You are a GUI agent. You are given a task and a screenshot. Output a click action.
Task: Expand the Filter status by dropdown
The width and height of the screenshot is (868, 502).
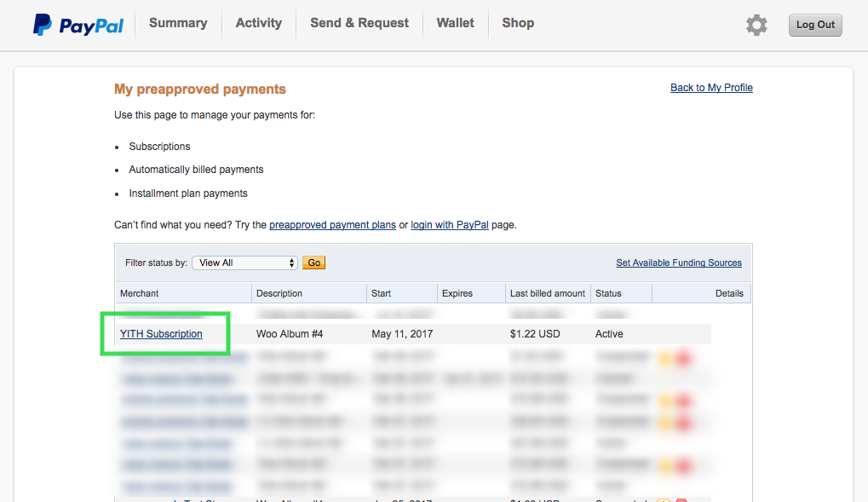pos(244,263)
